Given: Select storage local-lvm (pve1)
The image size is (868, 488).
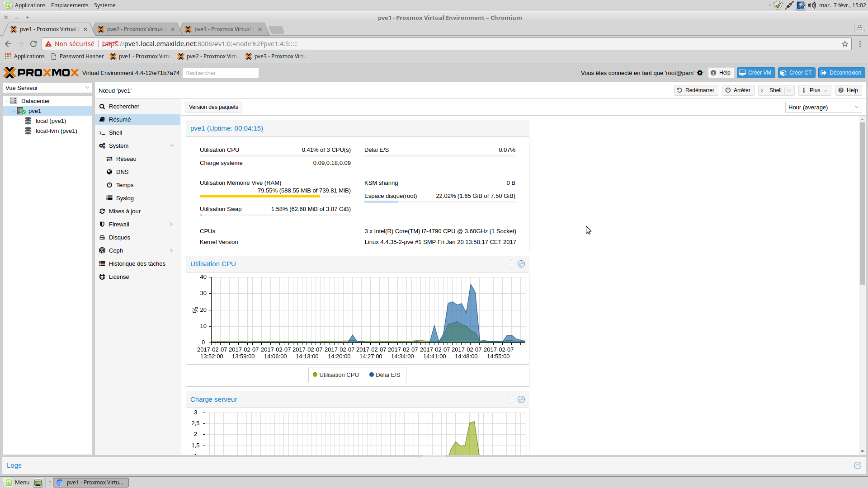Looking at the screenshot, I should coord(56,131).
